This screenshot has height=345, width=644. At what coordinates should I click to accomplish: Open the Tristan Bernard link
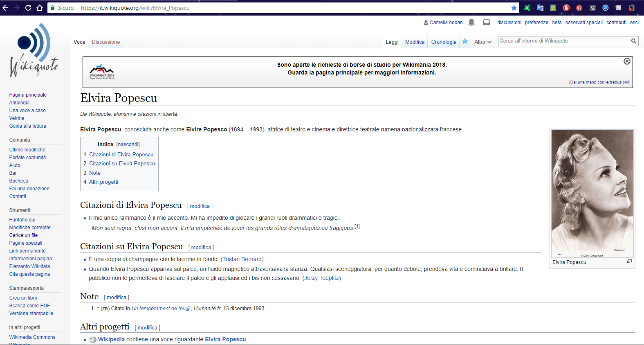pyautogui.click(x=242, y=259)
